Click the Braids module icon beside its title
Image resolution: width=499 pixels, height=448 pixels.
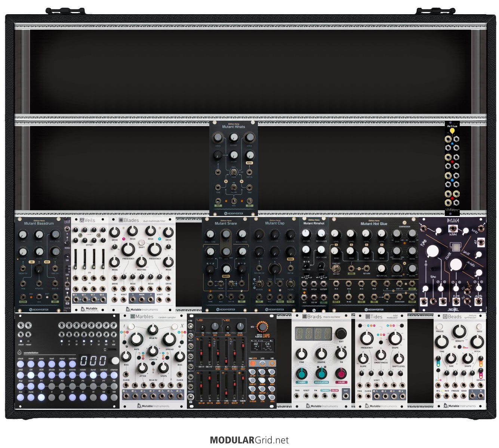tap(304, 316)
